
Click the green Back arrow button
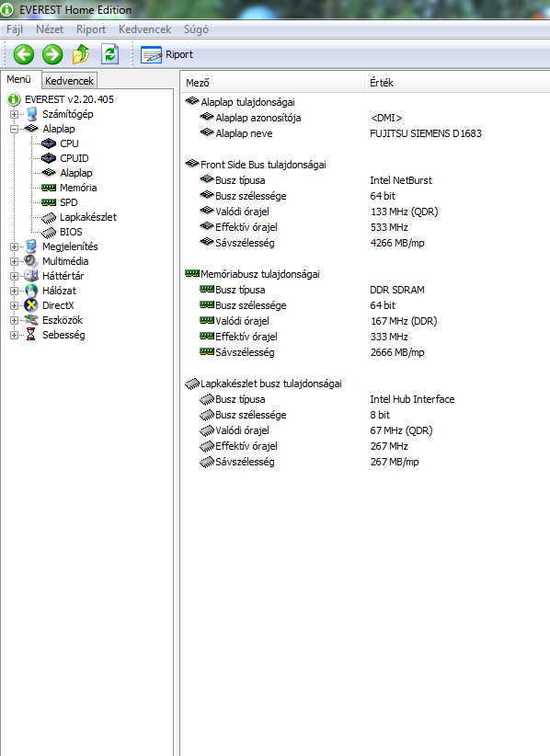23,54
